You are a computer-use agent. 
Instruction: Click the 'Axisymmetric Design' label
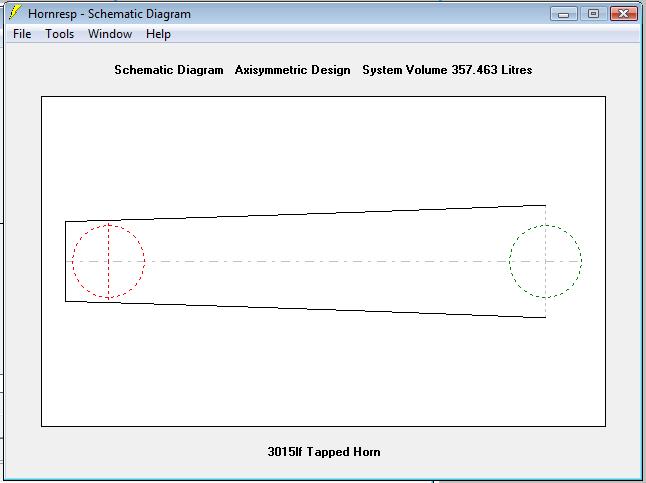coord(293,70)
